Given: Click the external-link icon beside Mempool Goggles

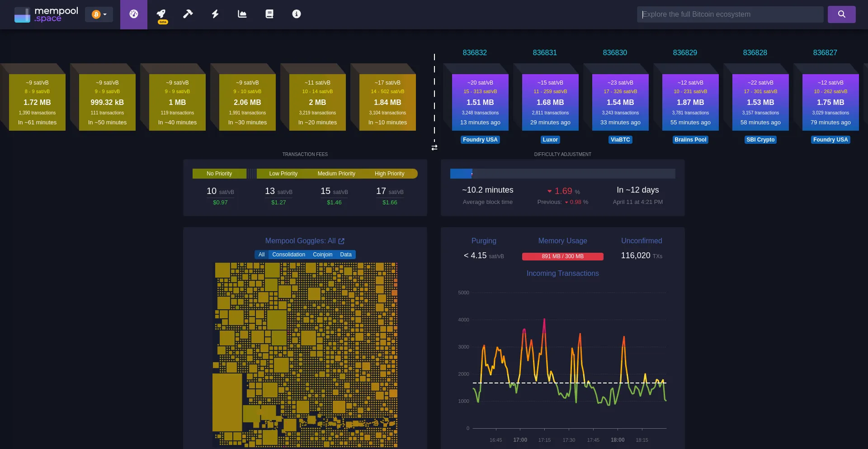Looking at the screenshot, I should coord(341,241).
